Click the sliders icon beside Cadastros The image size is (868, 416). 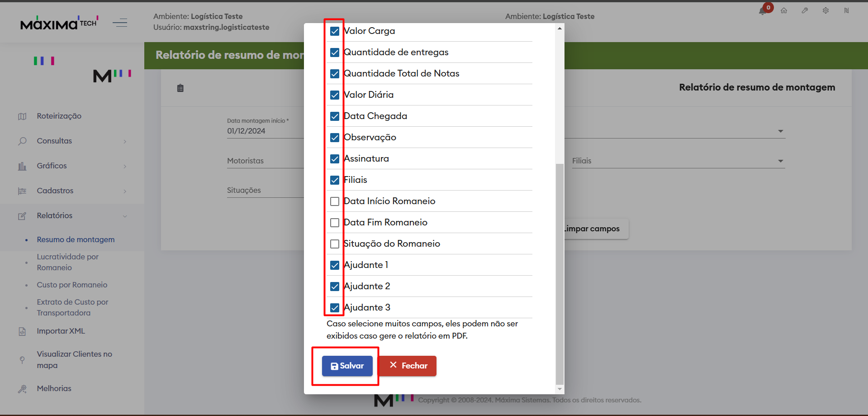click(x=22, y=191)
